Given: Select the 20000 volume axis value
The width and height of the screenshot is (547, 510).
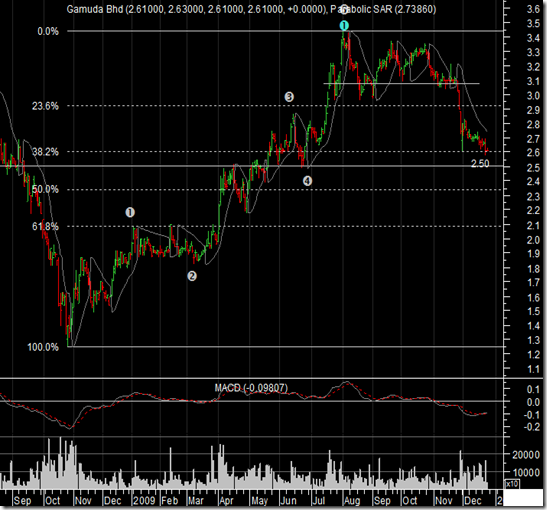Looking at the screenshot, I should (x=526, y=454).
